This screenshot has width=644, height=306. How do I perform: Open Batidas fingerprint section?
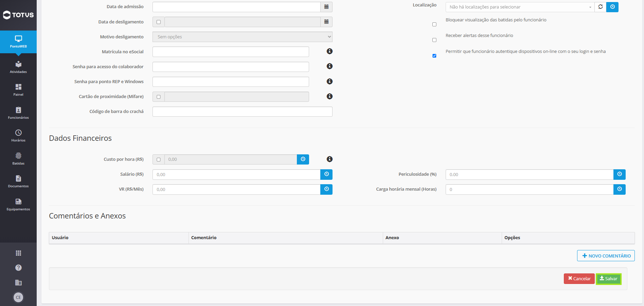pyautogui.click(x=18, y=159)
